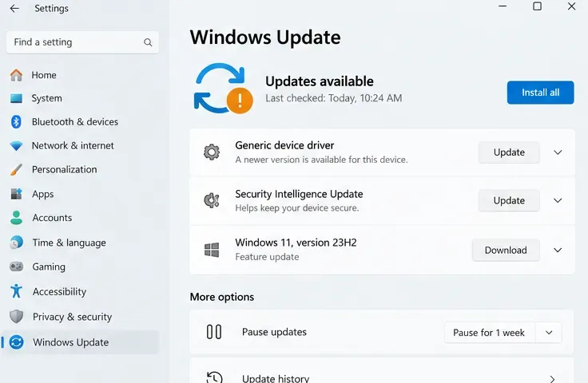Click 'Helps keep your device secure.' text
Screen dimensions: 588x383
pos(297,207)
